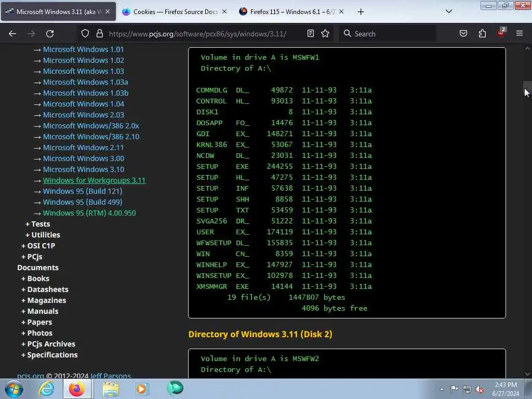The width and height of the screenshot is (532, 399).
Task: Expand the Magazines section
Action: [x=44, y=300]
